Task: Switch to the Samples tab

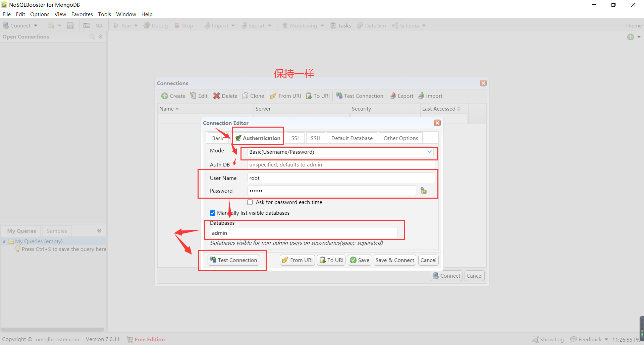Action: 57,231
